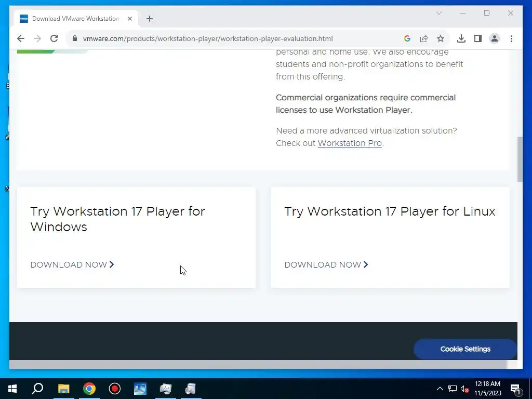
Task: Close the Download VMware Workstation tab
Action: 129,19
